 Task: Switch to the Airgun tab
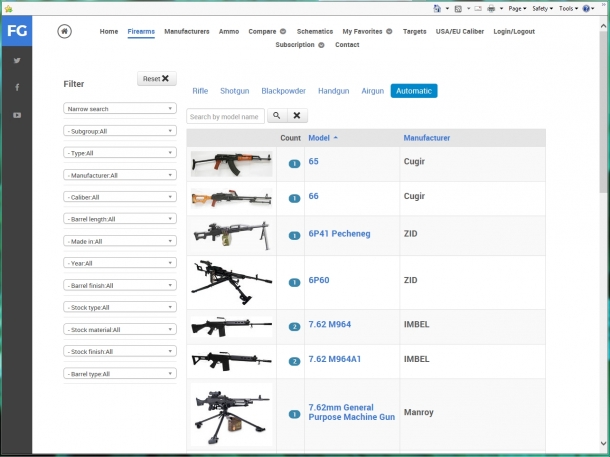pos(373,91)
